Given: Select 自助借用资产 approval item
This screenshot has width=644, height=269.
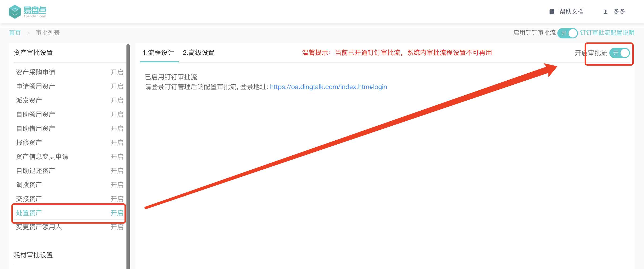Looking at the screenshot, I should point(36,128).
